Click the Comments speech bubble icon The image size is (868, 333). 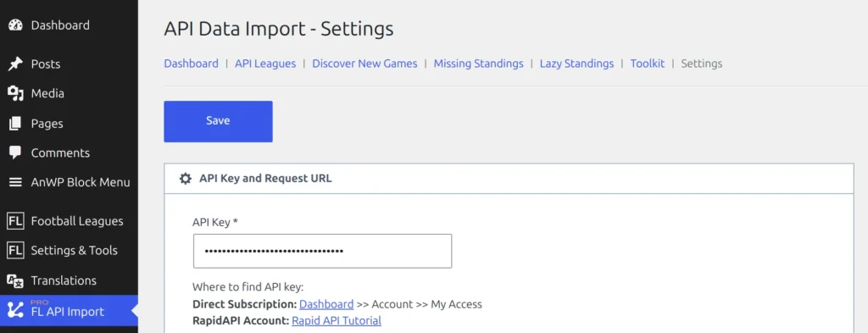(x=15, y=153)
